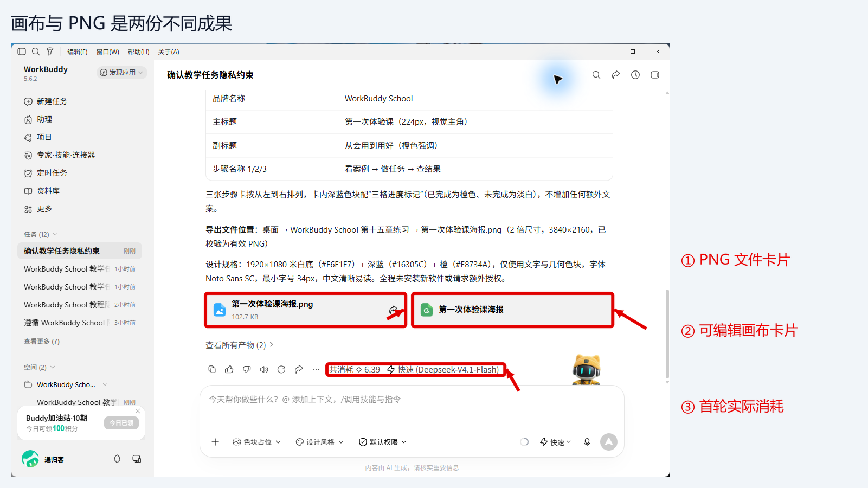This screenshot has height=488, width=868.
Task: Open the 窗口(W) menu
Action: click(x=107, y=52)
